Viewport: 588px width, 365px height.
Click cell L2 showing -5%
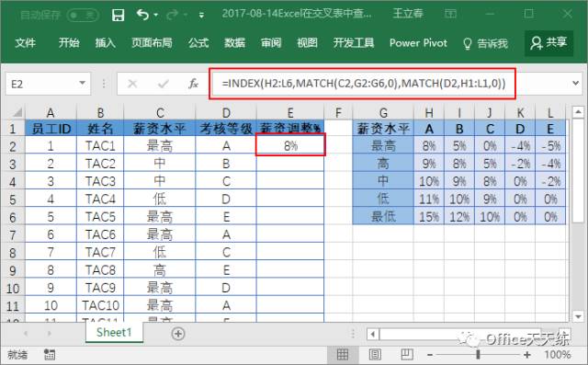(x=550, y=145)
